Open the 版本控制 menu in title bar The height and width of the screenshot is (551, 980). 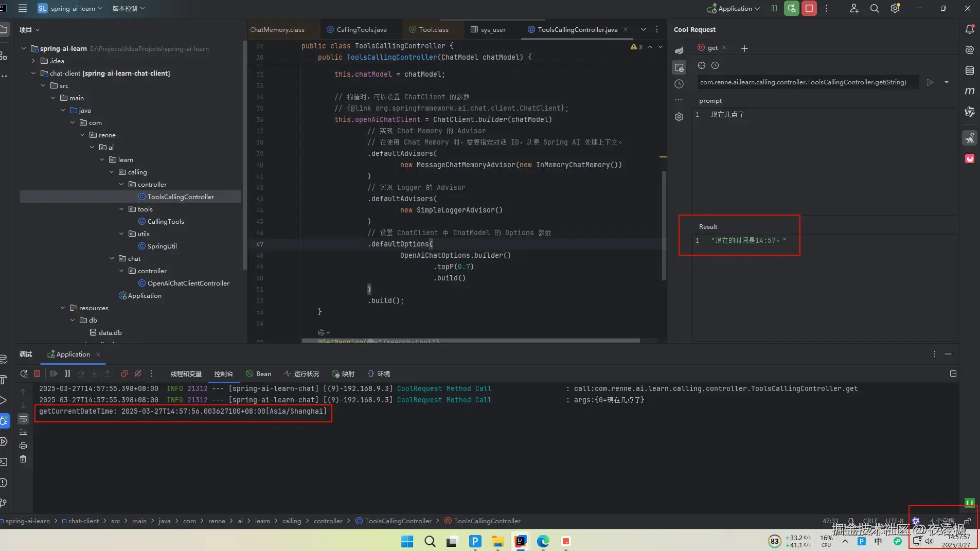(128, 8)
